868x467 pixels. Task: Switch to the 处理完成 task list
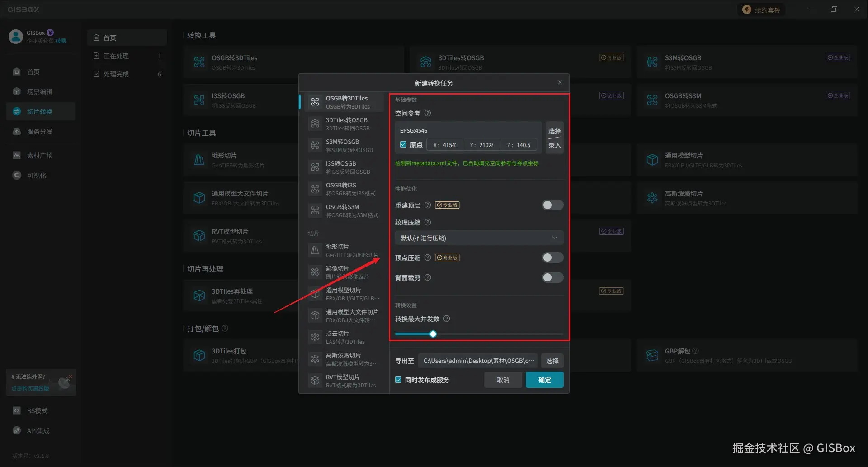click(127, 74)
